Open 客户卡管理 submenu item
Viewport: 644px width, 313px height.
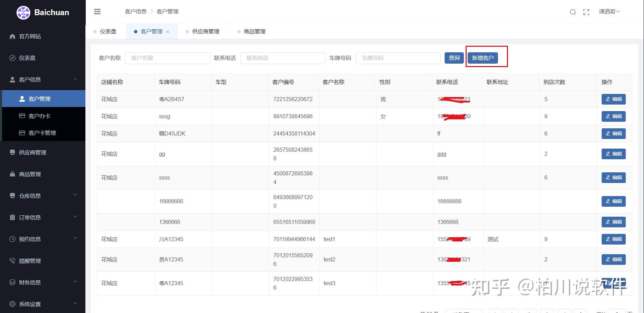pyautogui.click(x=44, y=133)
